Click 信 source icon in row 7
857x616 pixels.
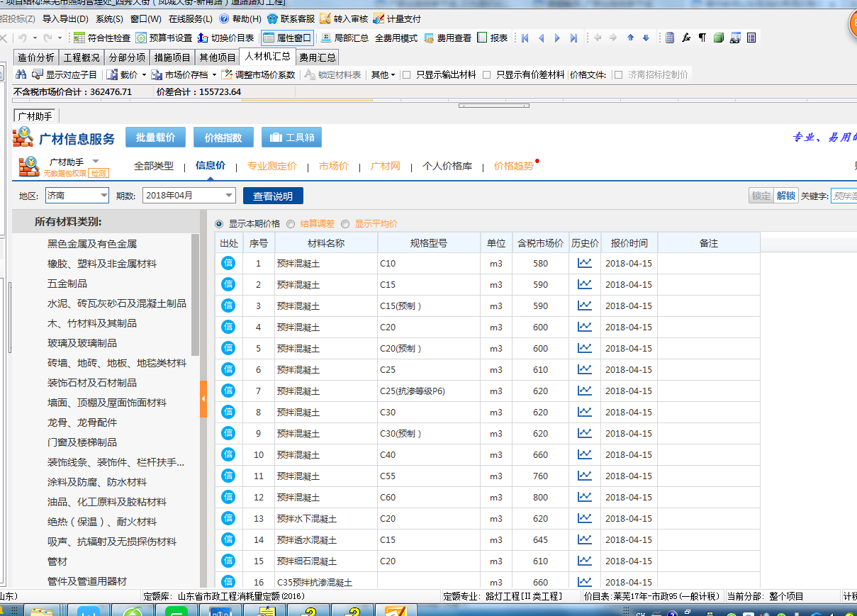click(x=228, y=391)
